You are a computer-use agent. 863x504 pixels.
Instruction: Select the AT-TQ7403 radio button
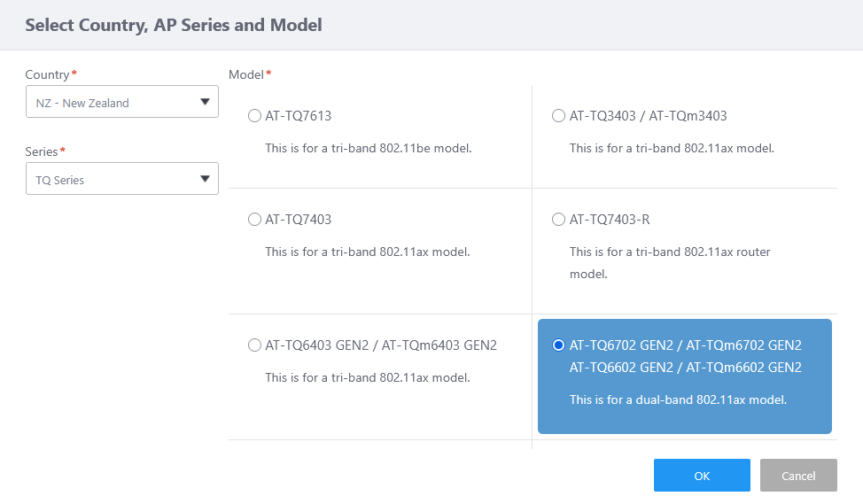point(255,219)
